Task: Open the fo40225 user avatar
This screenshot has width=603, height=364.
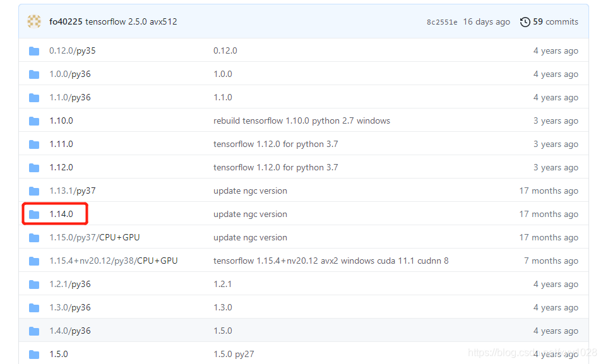Action: coord(34,21)
